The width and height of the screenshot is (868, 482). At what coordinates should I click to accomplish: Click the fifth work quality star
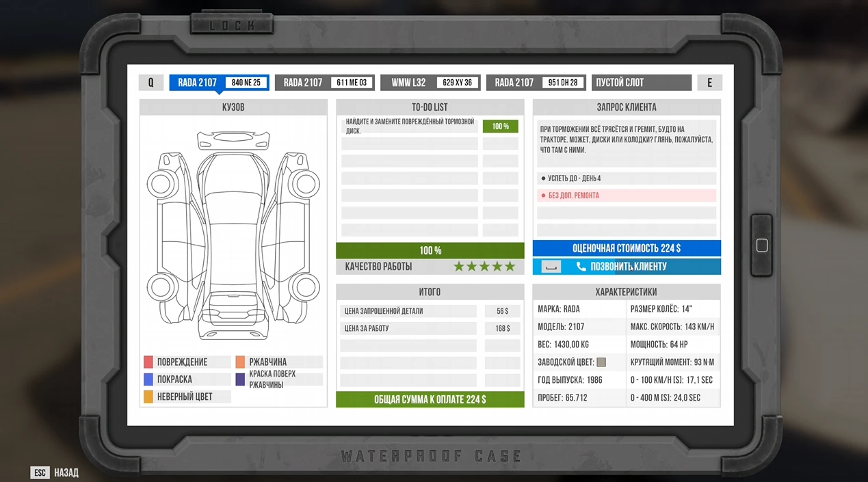tap(510, 267)
